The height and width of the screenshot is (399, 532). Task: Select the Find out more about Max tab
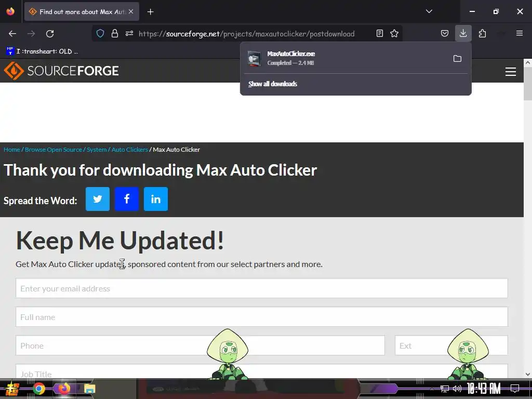82,11
